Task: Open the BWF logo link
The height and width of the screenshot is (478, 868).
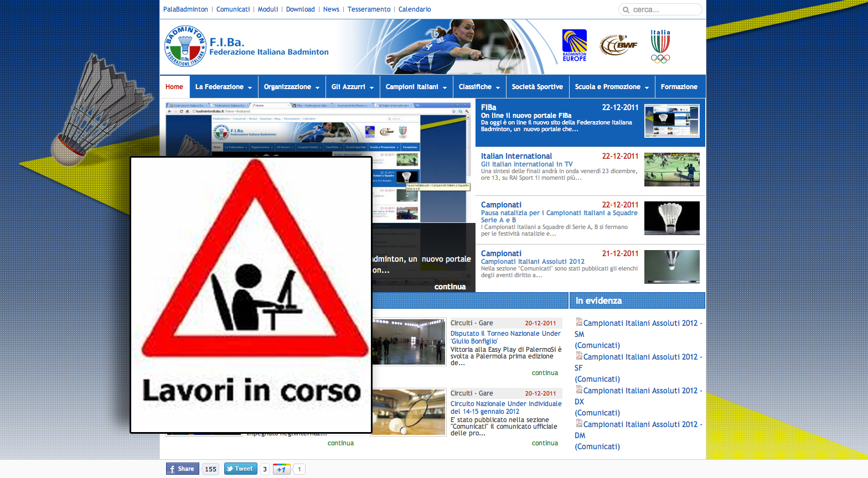Action: (618, 45)
